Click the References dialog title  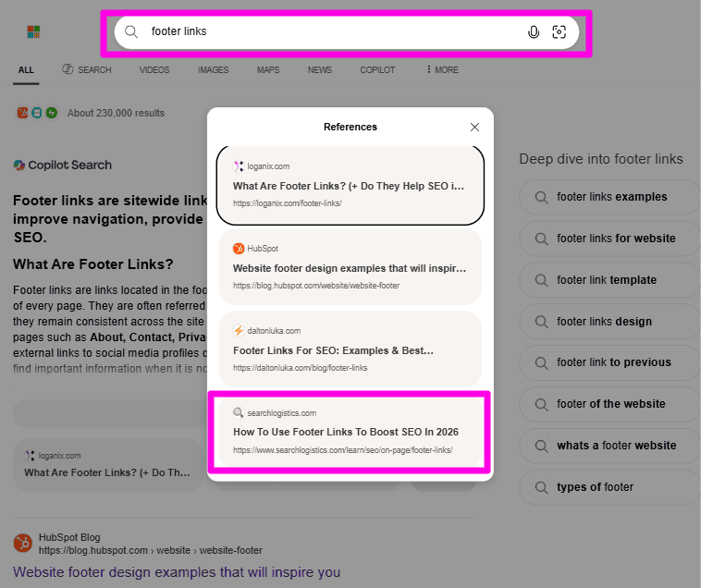point(350,127)
